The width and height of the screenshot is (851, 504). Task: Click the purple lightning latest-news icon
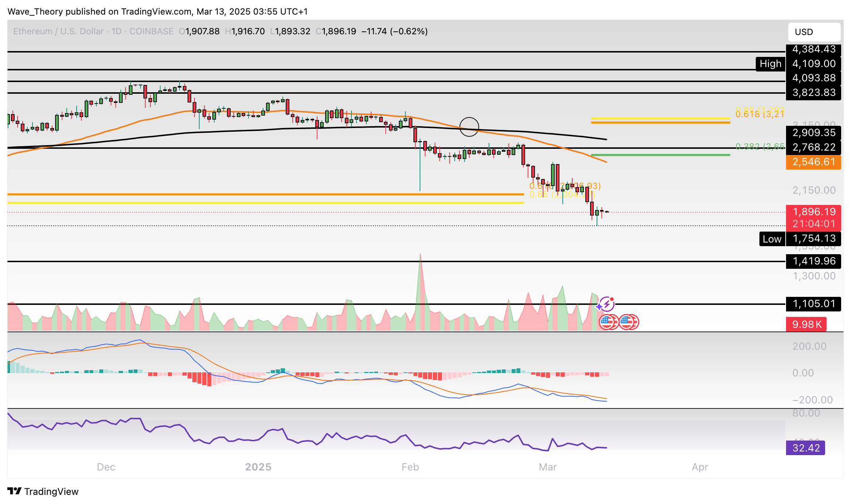[x=607, y=303]
